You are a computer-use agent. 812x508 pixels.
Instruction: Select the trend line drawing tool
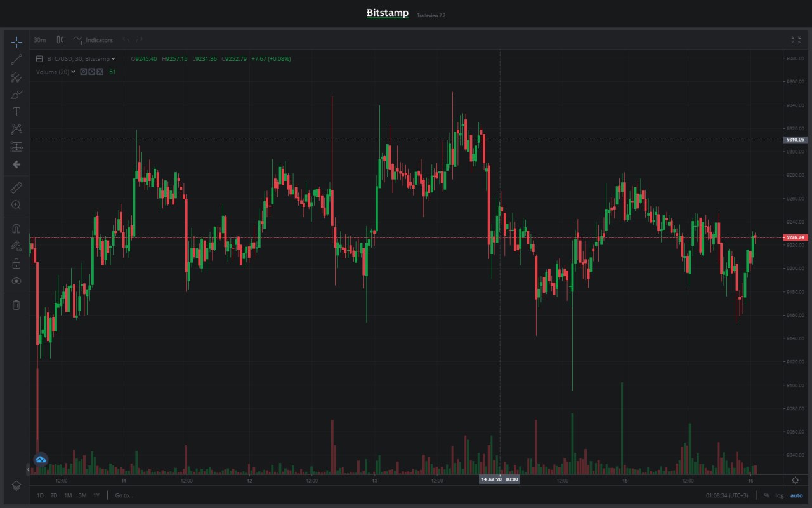[x=16, y=60]
